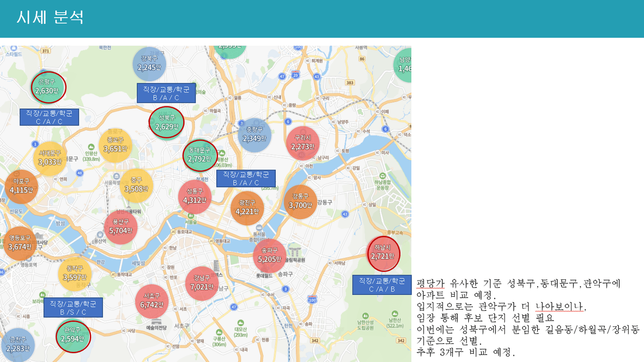Select the B/A/C label box beside 동대문구
The image size is (644, 362).
(246, 179)
